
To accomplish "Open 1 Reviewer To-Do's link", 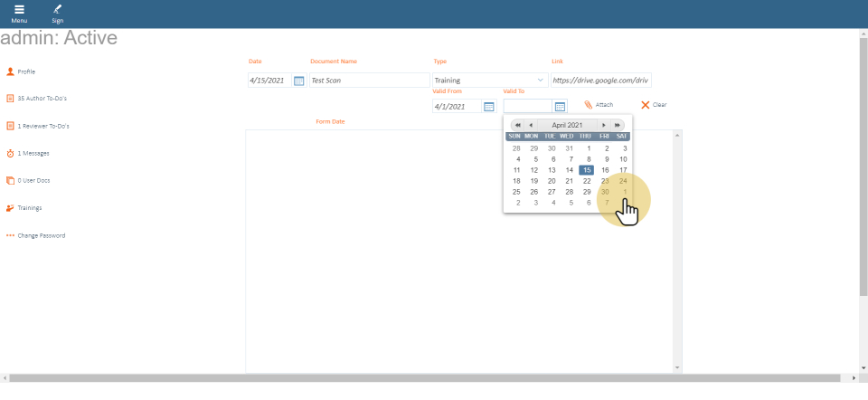I will click(x=42, y=126).
